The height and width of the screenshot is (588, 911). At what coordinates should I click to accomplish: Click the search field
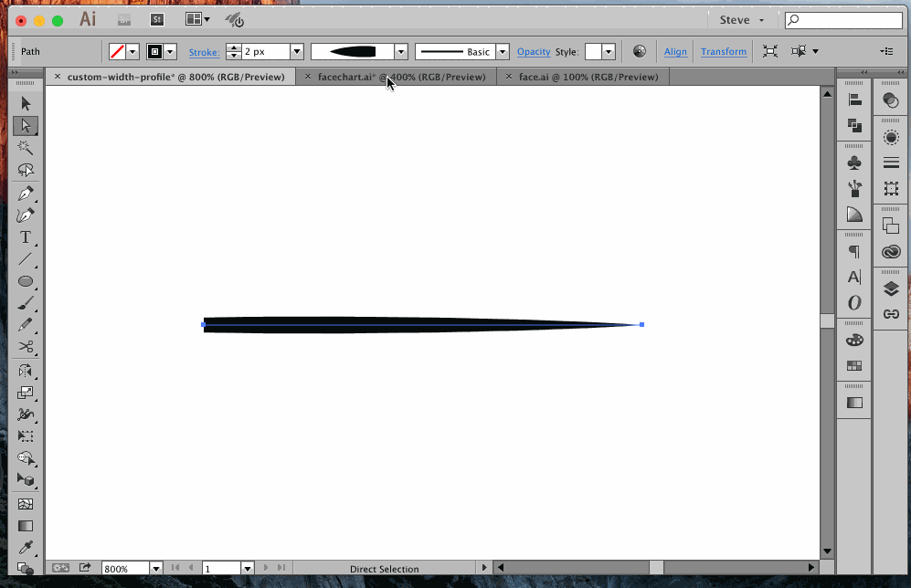pos(843,20)
